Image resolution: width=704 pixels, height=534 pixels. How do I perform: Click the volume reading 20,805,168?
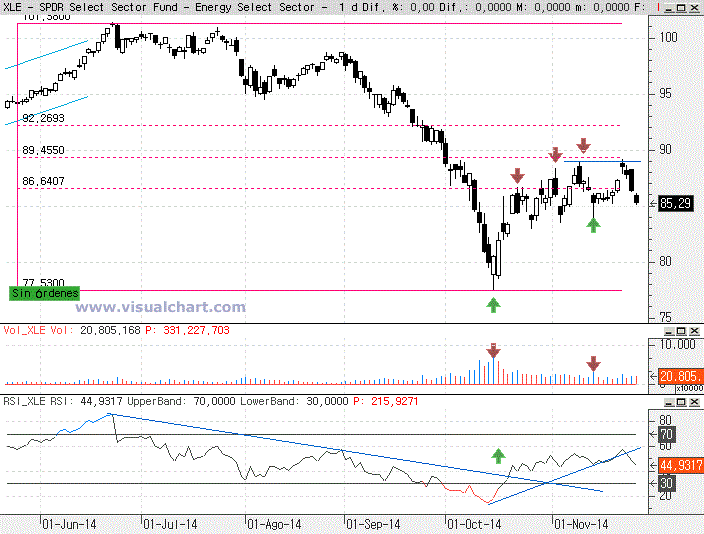pos(110,330)
